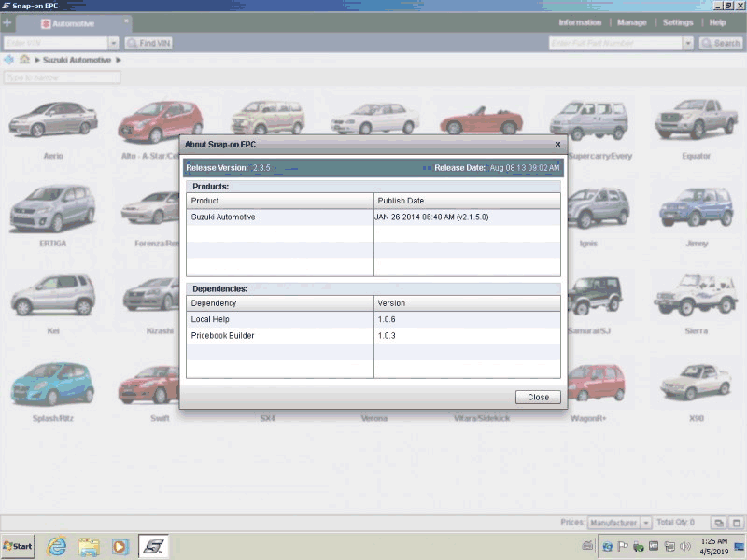Expand the part number dropdown arrow

pos(687,43)
